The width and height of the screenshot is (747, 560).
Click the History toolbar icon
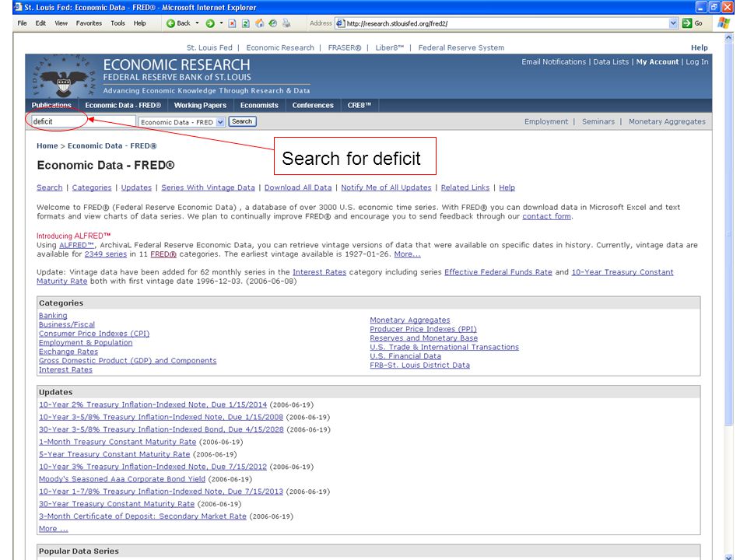click(273, 23)
